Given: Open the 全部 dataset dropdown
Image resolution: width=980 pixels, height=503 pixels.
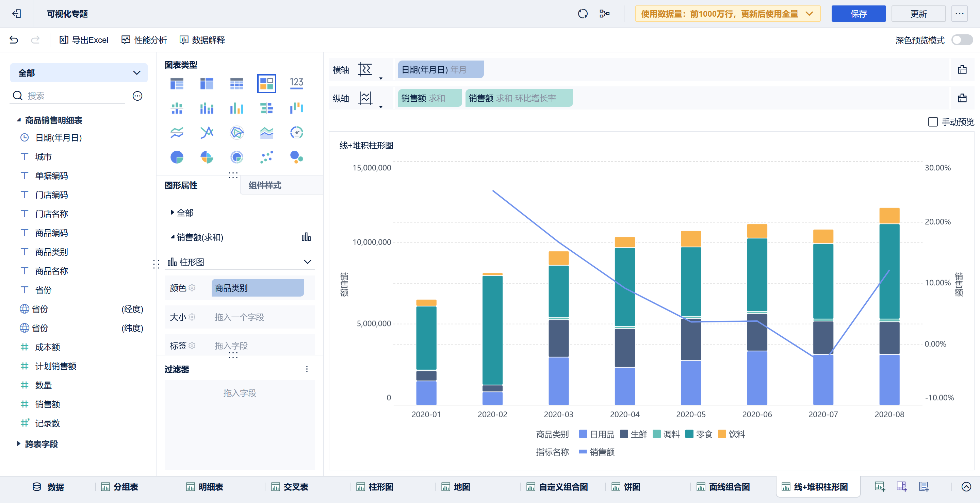Looking at the screenshot, I should (x=79, y=73).
